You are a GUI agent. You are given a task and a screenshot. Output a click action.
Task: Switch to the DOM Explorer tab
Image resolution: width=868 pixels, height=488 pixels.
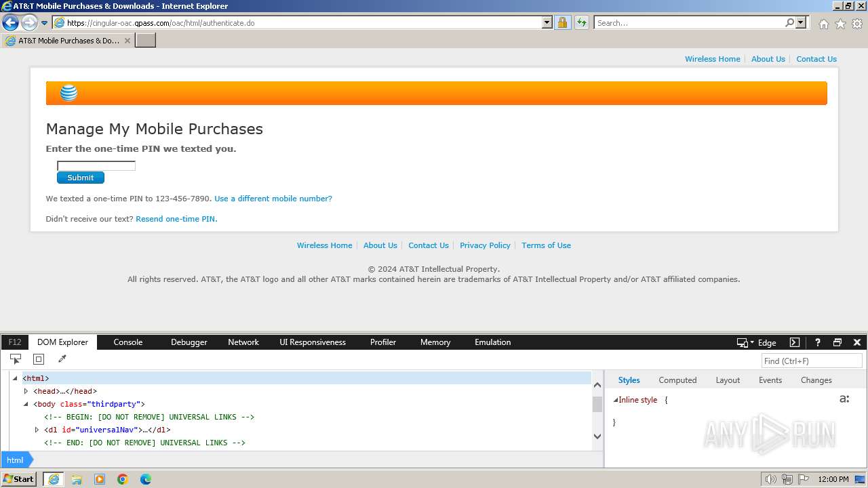(63, 342)
